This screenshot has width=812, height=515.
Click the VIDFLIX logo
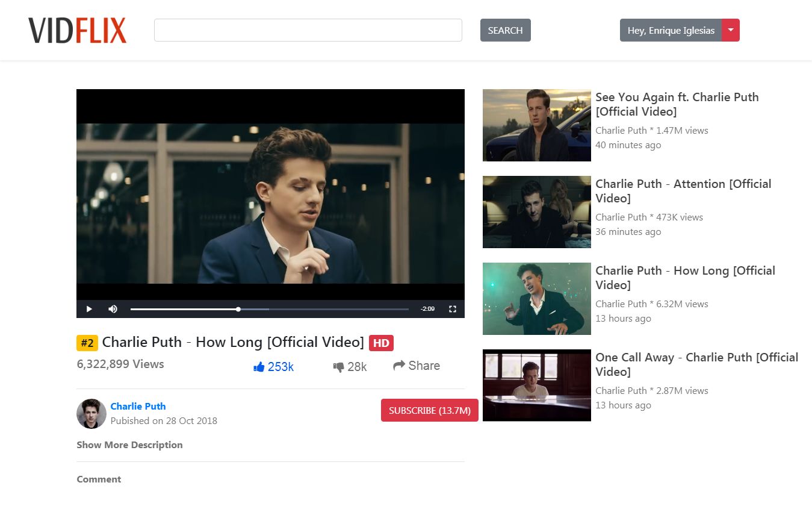click(x=77, y=30)
